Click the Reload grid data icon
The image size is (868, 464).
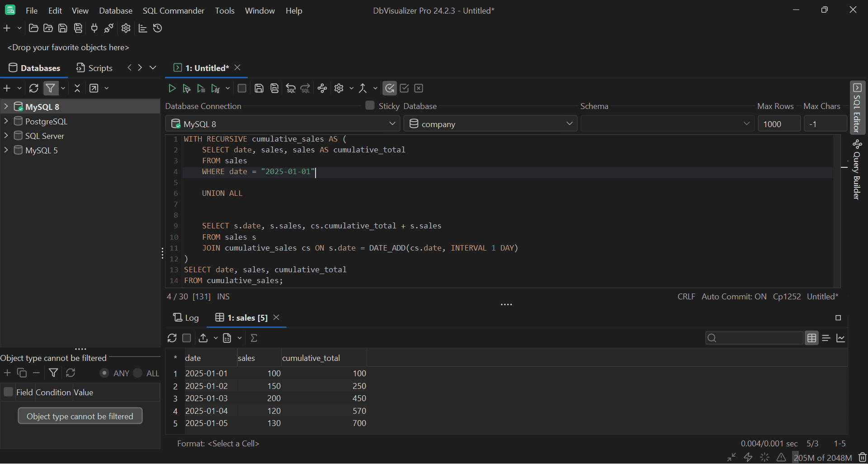coord(172,338)
